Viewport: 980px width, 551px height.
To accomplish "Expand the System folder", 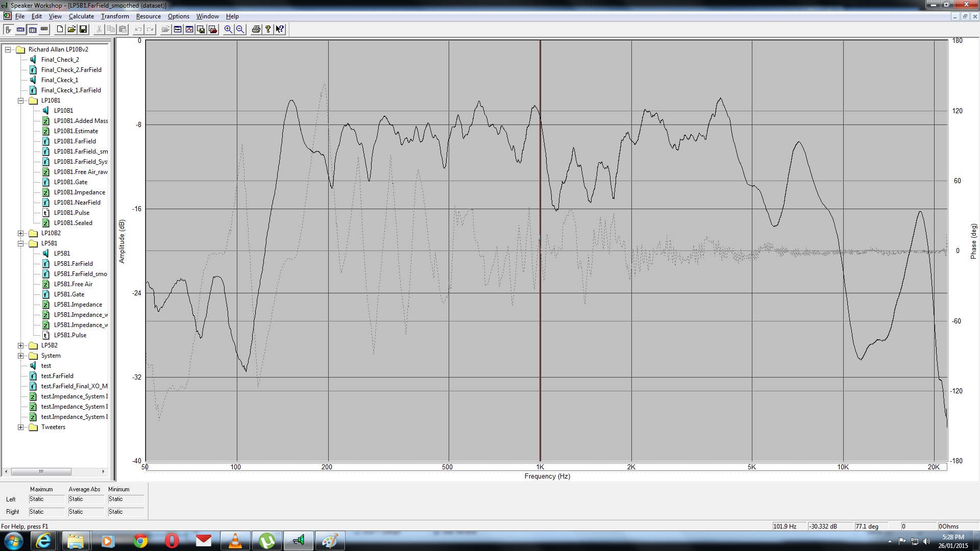I will (x=21, y=356).
